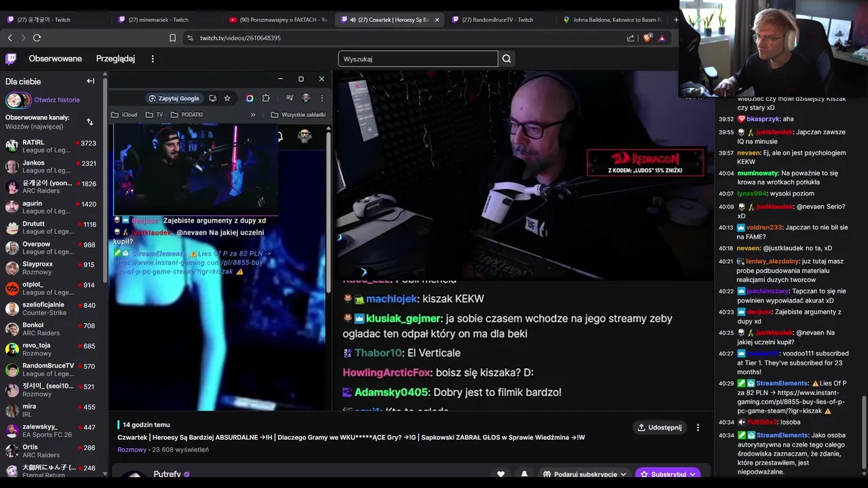868x488 pixels.
Task: Click voldren233 username in chat
Action: click(x=764, y=228)
